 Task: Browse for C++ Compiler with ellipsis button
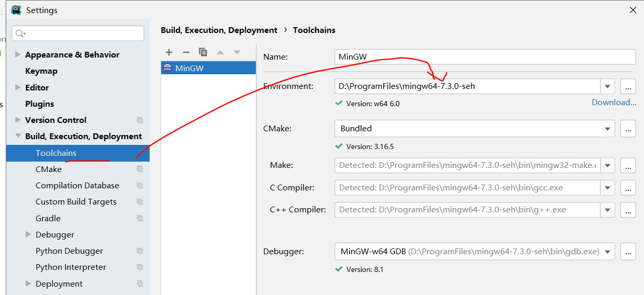[x=628, y=210]
